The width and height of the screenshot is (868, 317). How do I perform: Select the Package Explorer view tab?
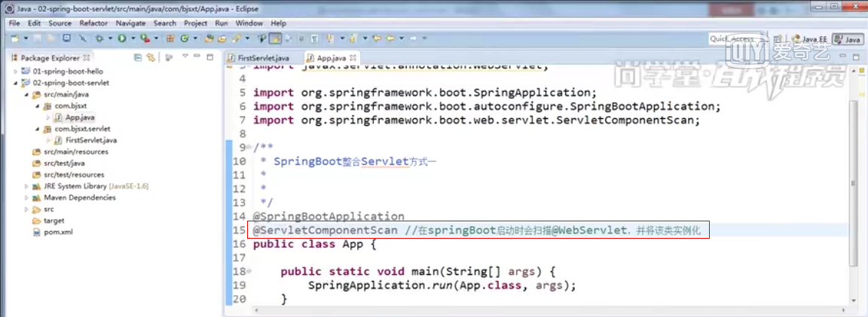[x=51, y=57]
